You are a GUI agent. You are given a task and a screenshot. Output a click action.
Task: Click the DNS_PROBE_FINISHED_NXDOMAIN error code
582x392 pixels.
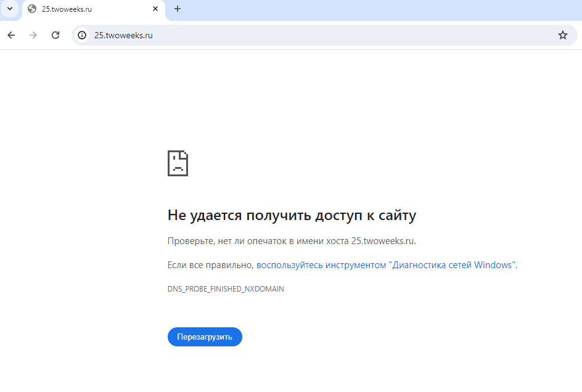click(226, 289)
